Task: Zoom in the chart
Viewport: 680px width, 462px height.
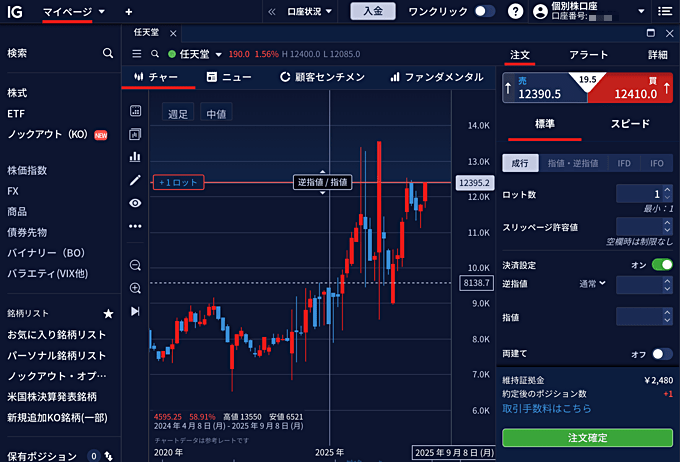Action: [x=135, y=288]
